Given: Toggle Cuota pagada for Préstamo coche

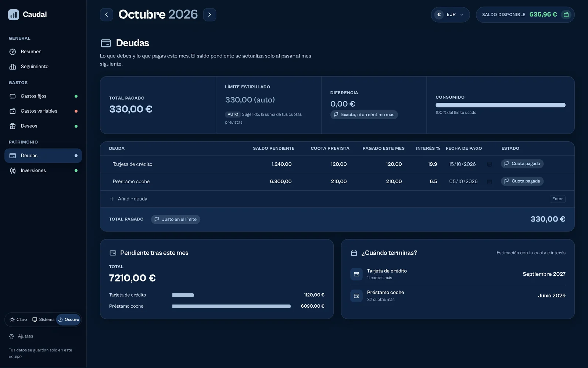Looking at the screenshot, I should 522,181.
